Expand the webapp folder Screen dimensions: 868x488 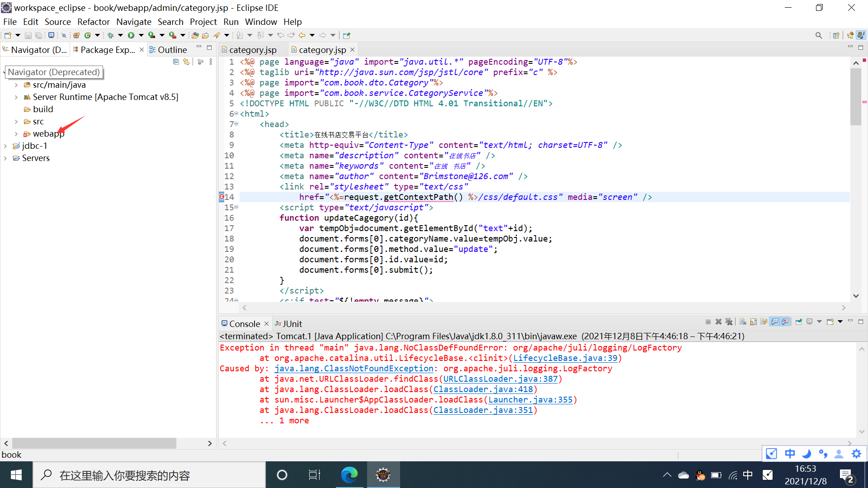[16, 134]
